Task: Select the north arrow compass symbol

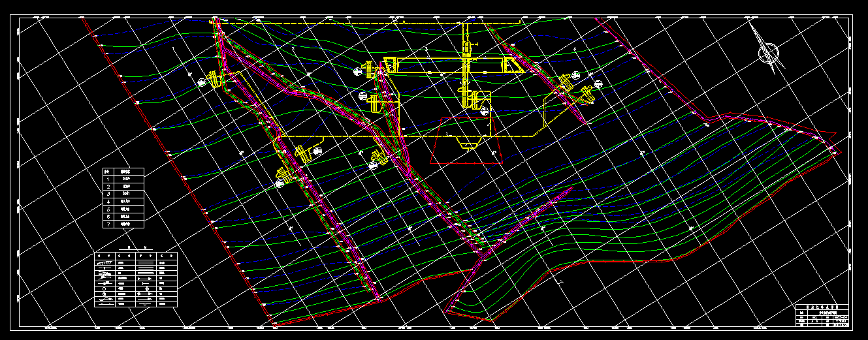Action: (x=767, y=50)
